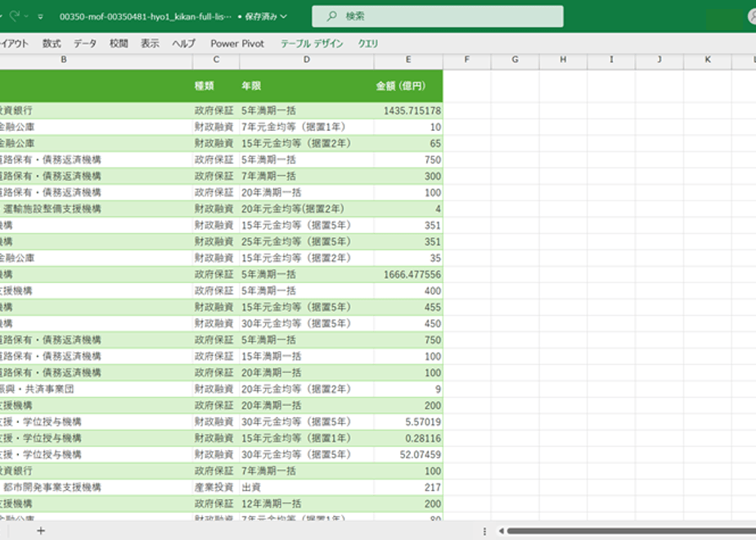Select the amount cell 35
This screenshot has height=540, width=756.
click(x=408, y=258)
